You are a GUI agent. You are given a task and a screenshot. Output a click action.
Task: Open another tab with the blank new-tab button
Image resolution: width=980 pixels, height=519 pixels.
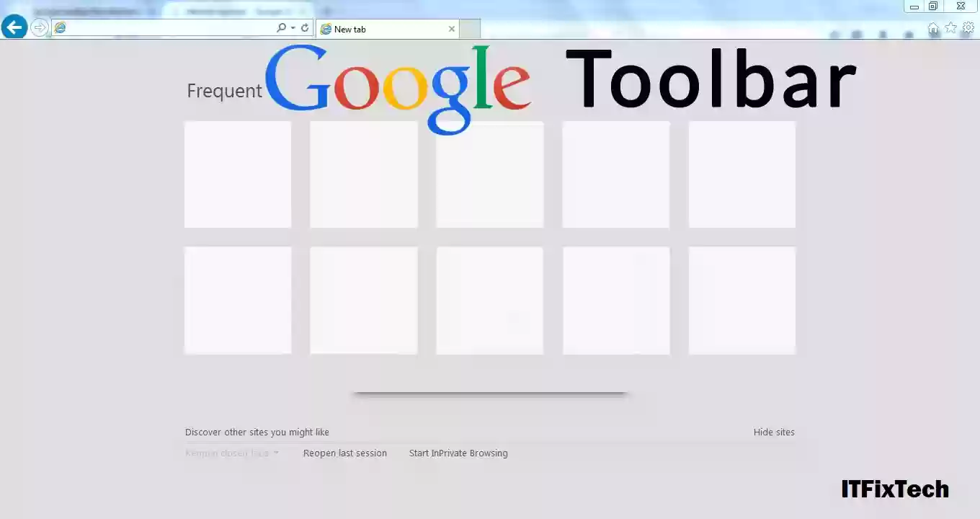[x=470, y=29]
